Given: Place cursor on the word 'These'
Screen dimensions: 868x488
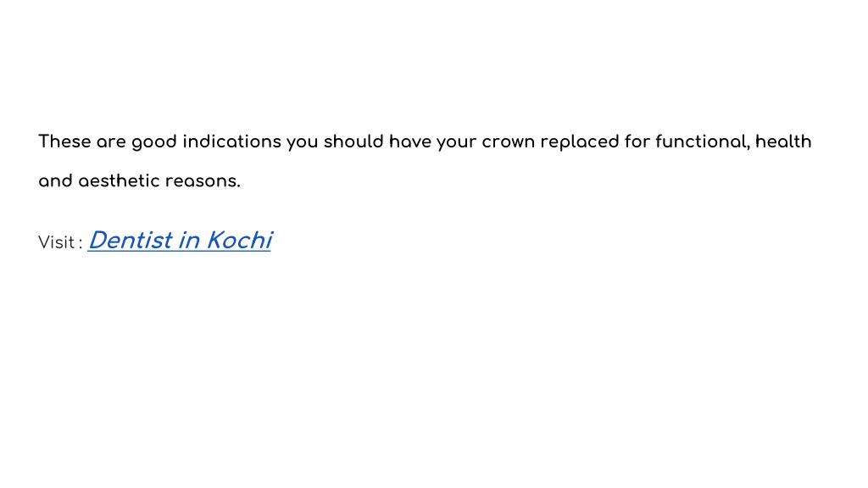Looking at the screenshot, I should coord(64,141).
